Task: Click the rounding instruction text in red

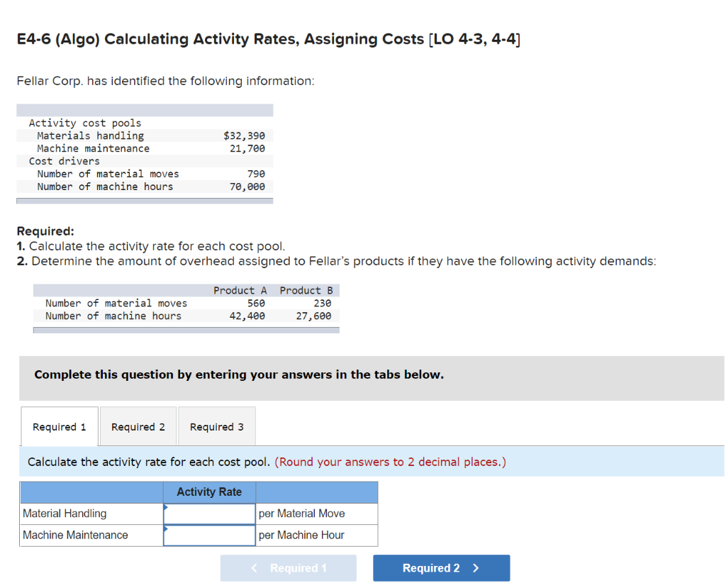Action: [x=393, y=462]
